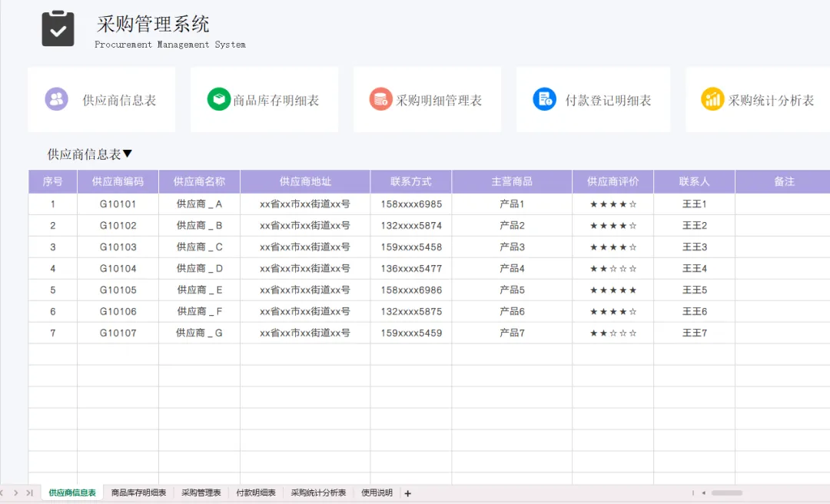Open 供应商信息表 navigation card
830x504 pixels.
click(101, 100)
